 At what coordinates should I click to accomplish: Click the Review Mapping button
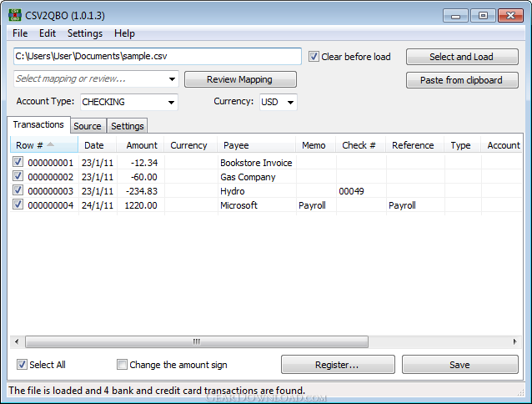pyautogui.click(x=240, y=79)
